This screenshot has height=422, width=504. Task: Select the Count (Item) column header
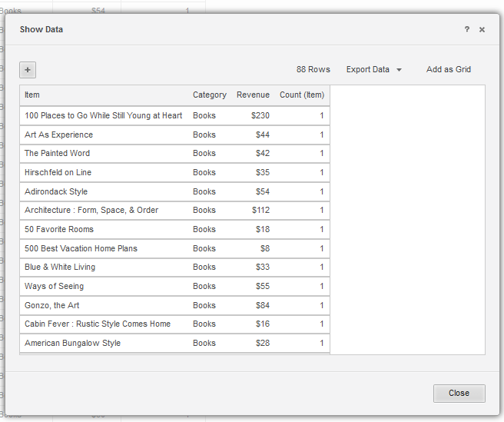(301, 95)
